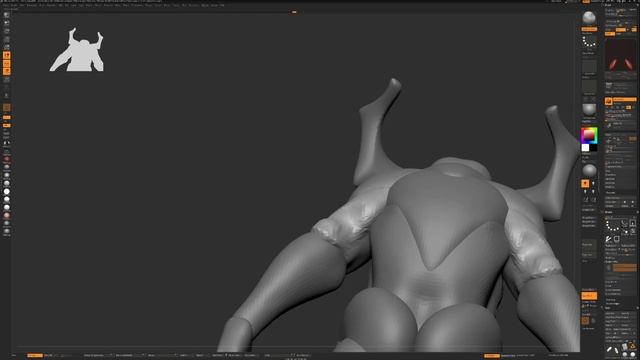Viewport: 640px width, 360px height.
Task: Open the dotted stroke type picker on shelf
Action: pos(589,41)
